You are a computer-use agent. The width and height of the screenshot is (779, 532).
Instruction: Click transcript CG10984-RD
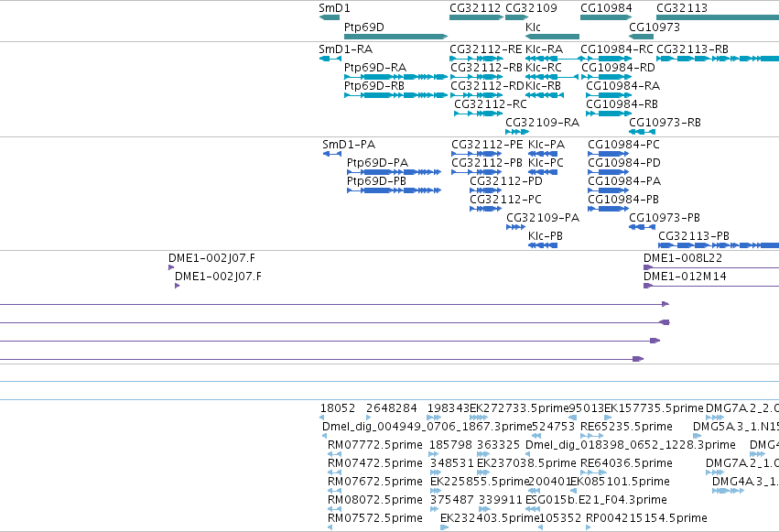pos(618,68)
